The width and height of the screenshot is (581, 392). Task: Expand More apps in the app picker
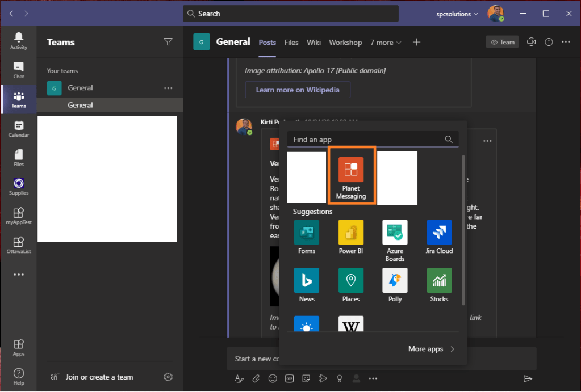pyautogui.click(x=431, y=349)
